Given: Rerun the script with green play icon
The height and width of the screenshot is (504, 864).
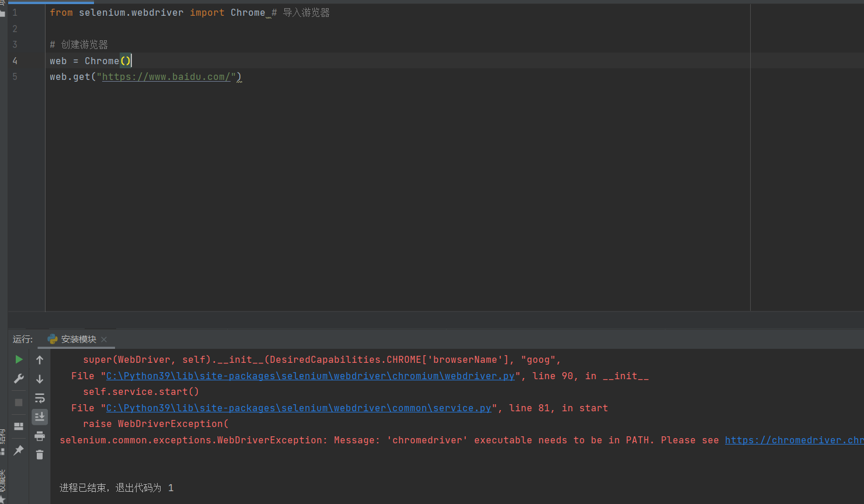Looking at the screenshot, I should point(19,359).
